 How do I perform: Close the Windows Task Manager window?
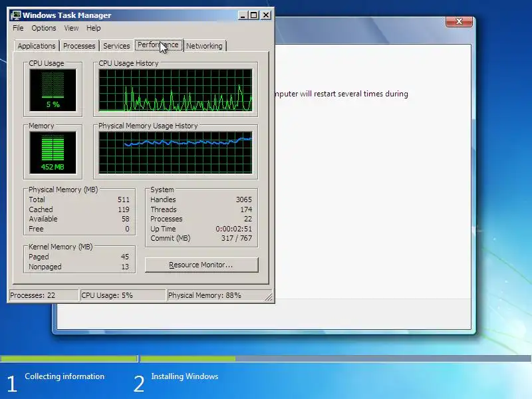[x=266, y=15]
